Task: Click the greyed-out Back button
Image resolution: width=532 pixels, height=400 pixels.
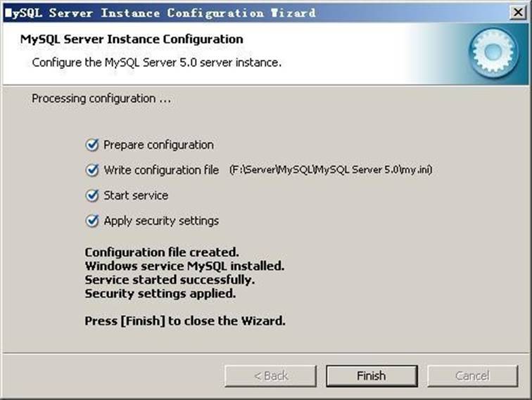Action: click(271, 375)
